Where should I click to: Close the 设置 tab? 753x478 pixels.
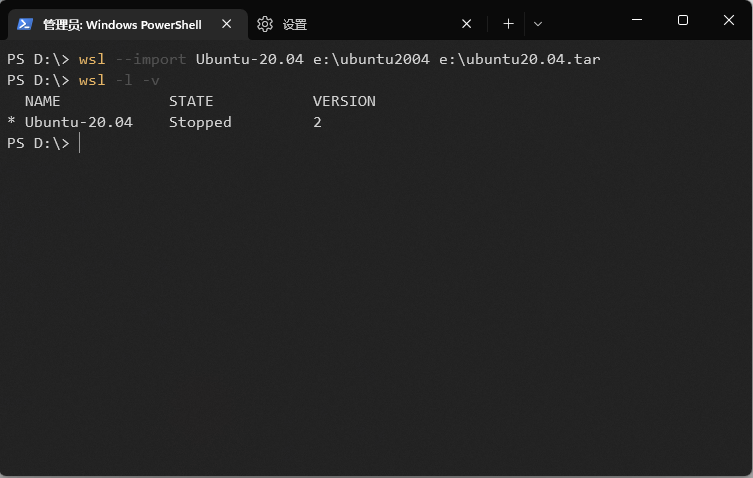point(466,24)
